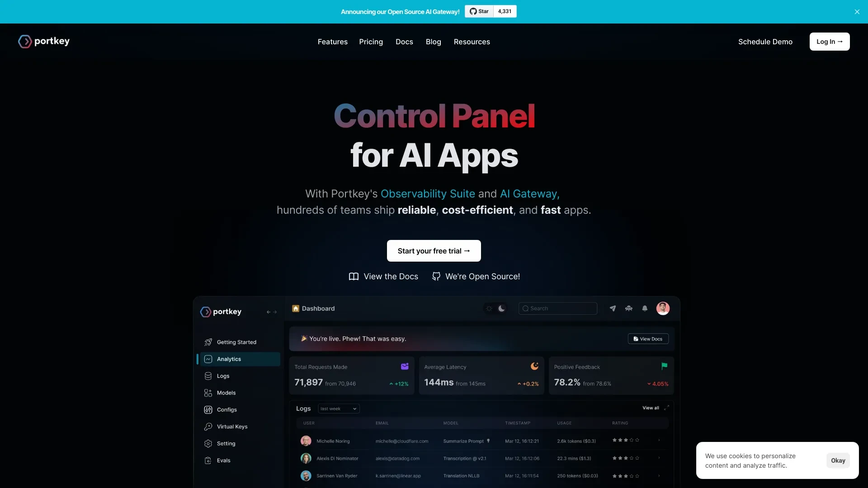The image size is (868, 488).
Task: Click the Start your free trial button
Action: point(434,250)
